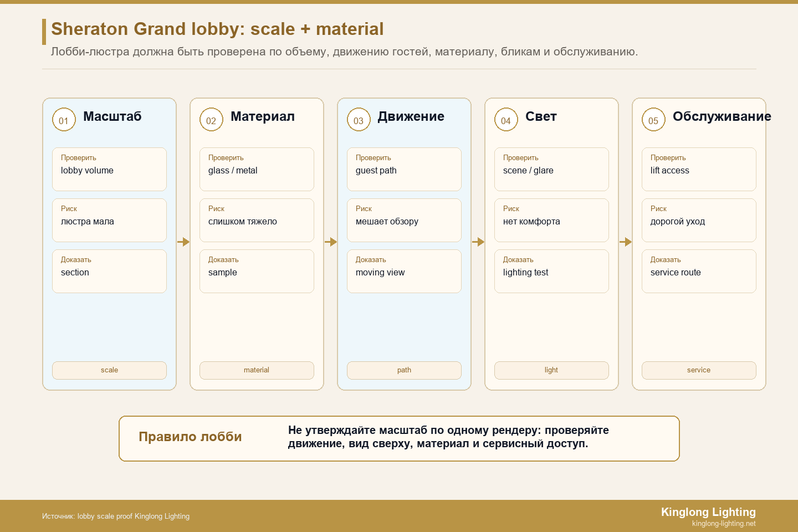Viewport: 798px width, 532px height.
Task: Click the "scene / glare" check box
Action: pos(551,169)
